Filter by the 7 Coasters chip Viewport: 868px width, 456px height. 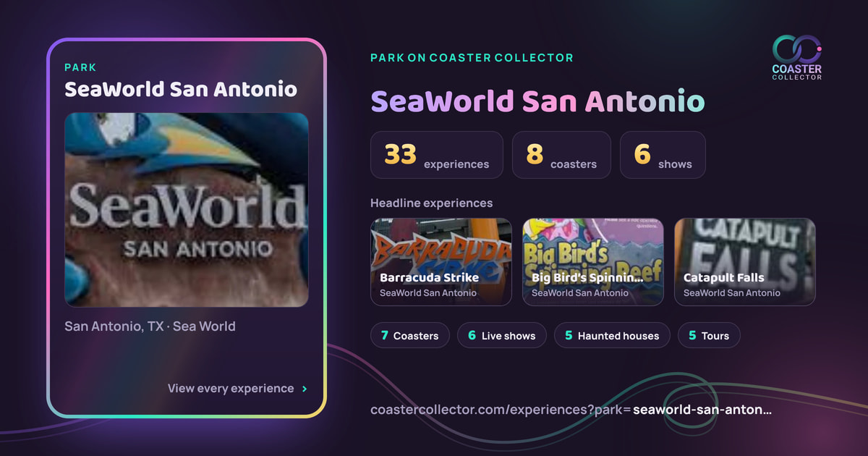(x=410, y=336)
